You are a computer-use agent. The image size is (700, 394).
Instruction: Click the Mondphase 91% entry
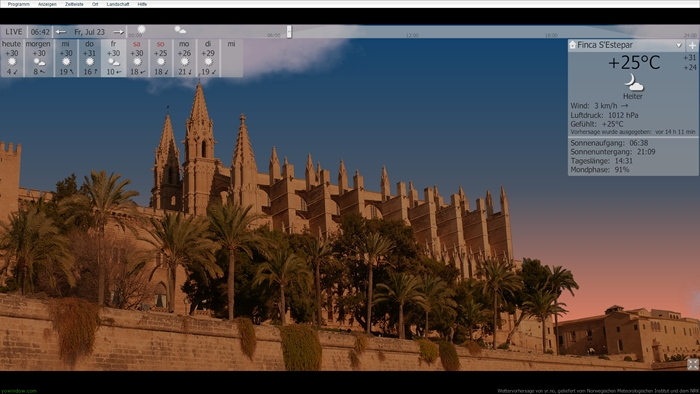coord(600,170)
